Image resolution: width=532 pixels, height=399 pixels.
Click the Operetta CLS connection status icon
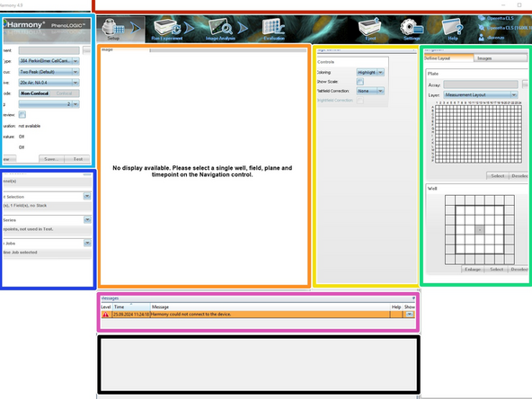pyautogui.click(x=482, y=28)
